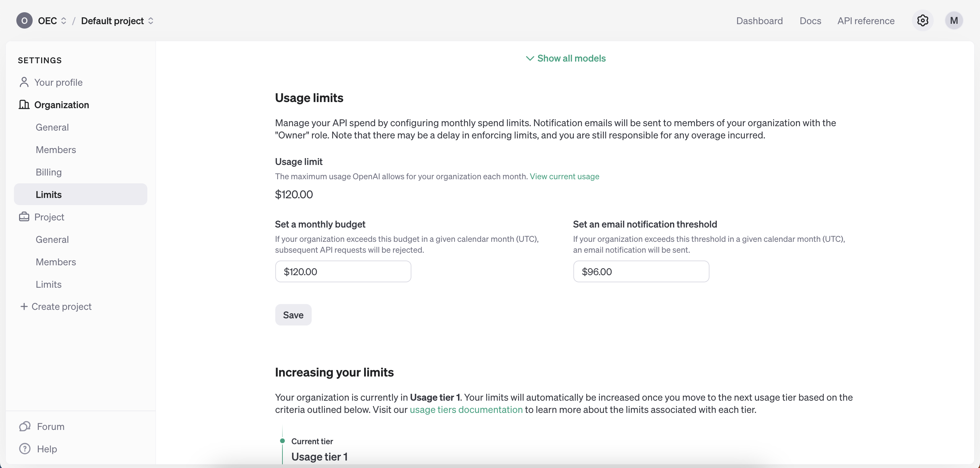This screenshot has width=980, height=468.
Task: Click the Help question mark icon
Action: (x=25, y=449)
